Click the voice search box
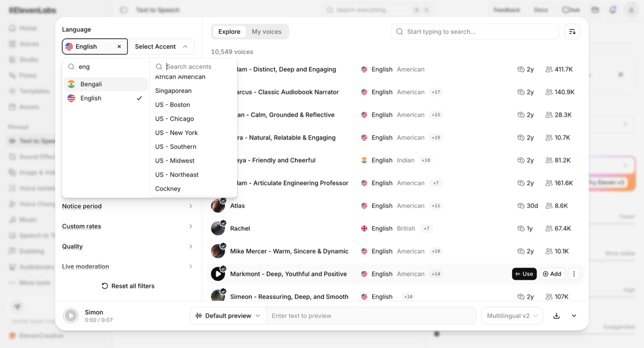 pyautogui.click(x=475, y=32)
